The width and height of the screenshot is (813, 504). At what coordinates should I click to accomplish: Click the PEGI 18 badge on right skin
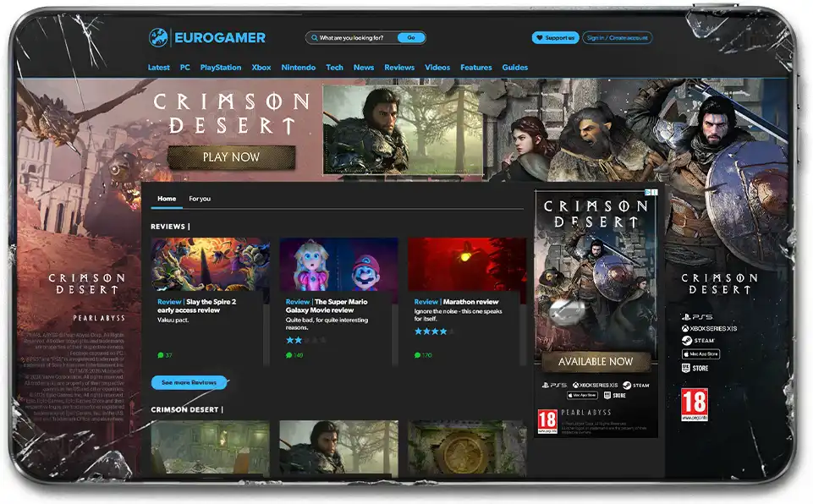coord(695,404)
